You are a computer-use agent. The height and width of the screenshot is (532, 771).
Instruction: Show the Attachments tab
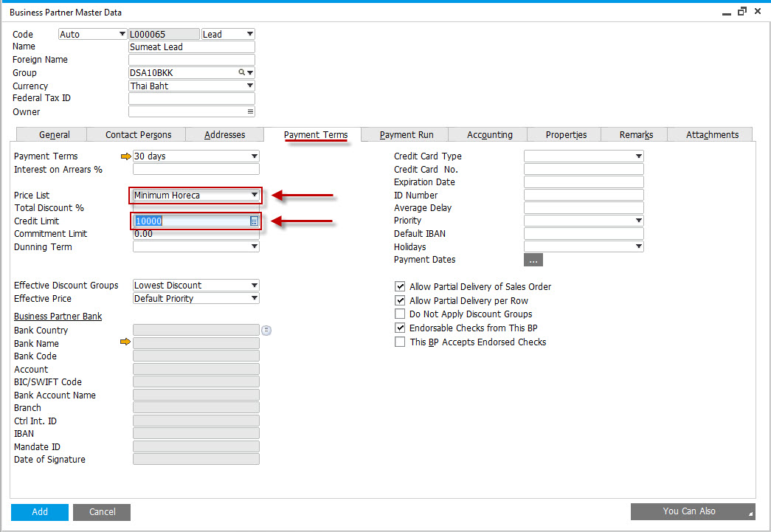[x=712, y=135]
